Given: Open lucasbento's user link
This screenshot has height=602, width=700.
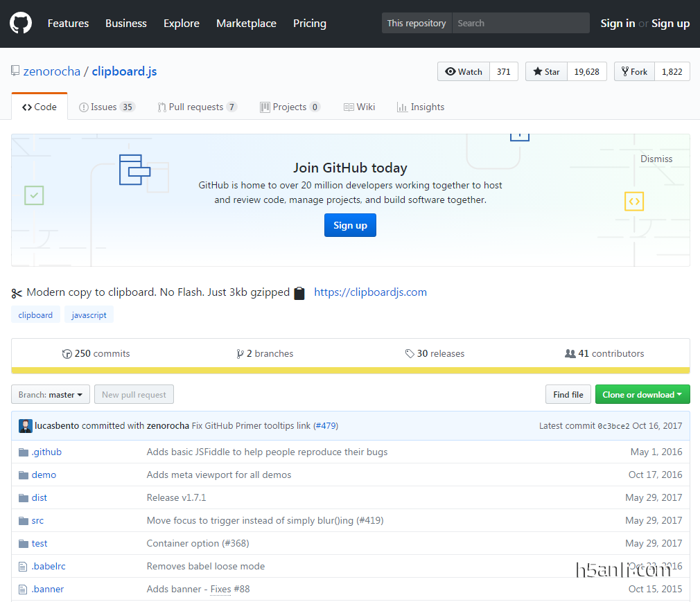Looking at the screenshot, I should (x=57, y=426).
